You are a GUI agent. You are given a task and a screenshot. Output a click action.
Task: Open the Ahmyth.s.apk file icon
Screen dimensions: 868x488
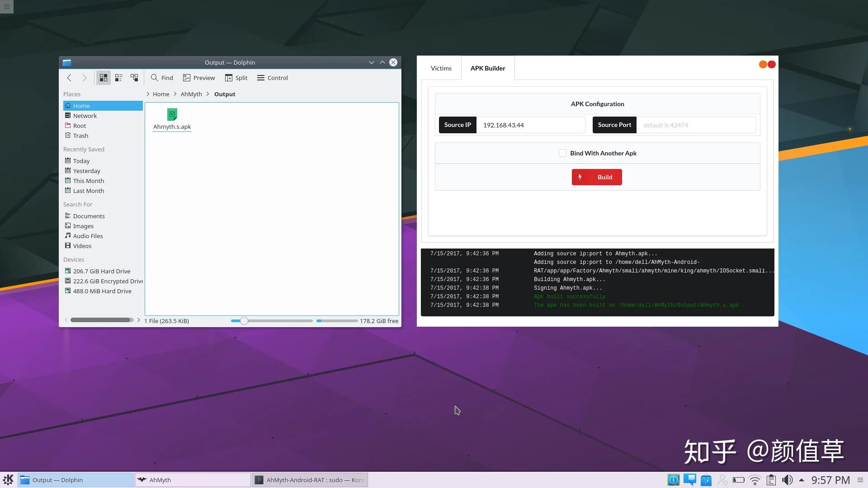tap(172, 115)
